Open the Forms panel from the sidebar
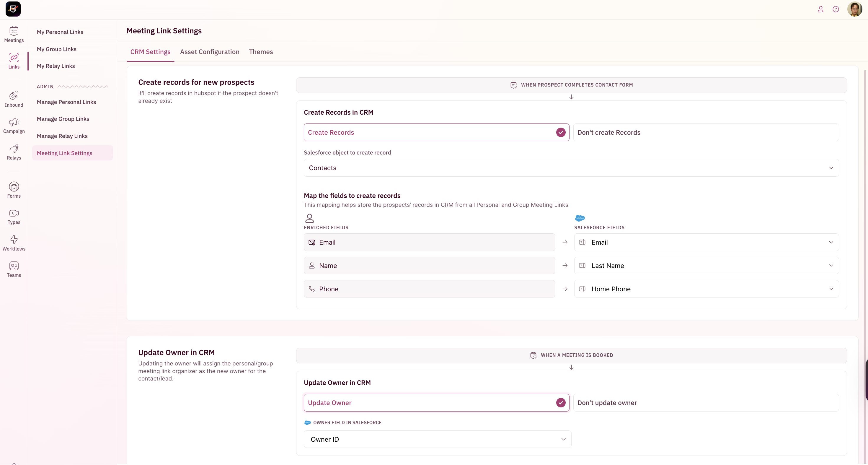The height and width of the screenshot is (465, 868). (14, 190)
